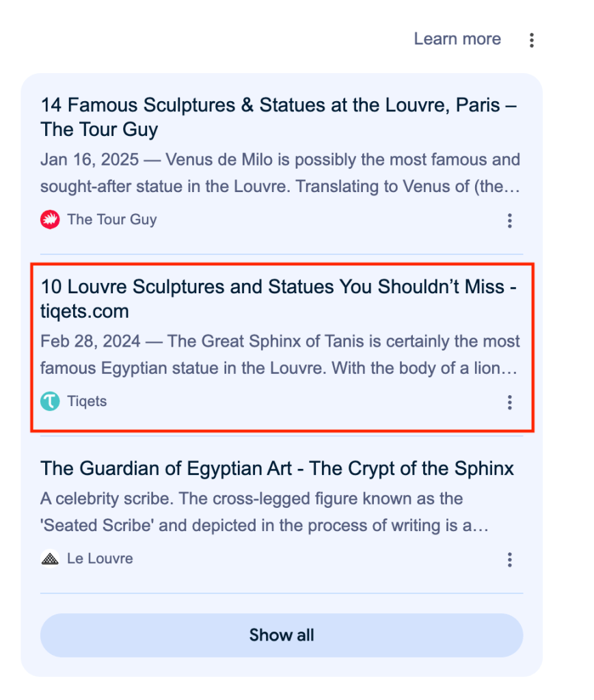
Task: Click the Tiqets source name
Action: tap(87, 401)
